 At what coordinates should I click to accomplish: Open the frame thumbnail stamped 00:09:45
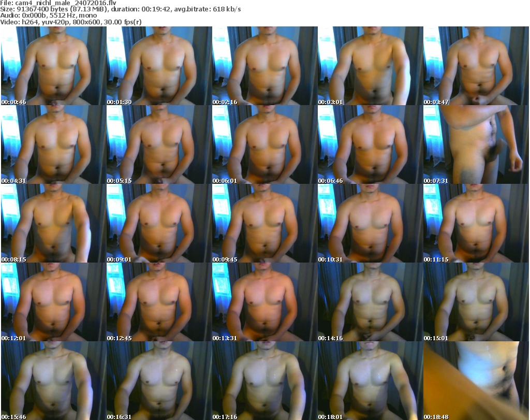(x=265, y=224)
